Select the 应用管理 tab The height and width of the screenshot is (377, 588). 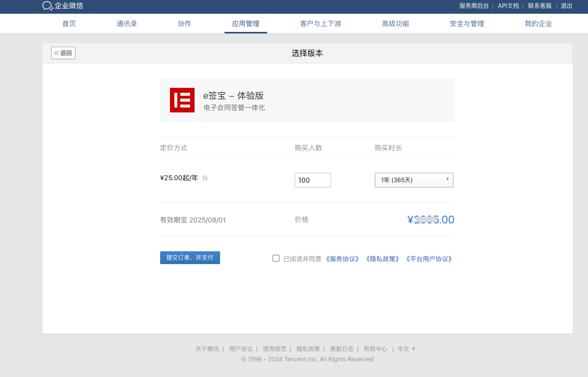tap(246, 24)
